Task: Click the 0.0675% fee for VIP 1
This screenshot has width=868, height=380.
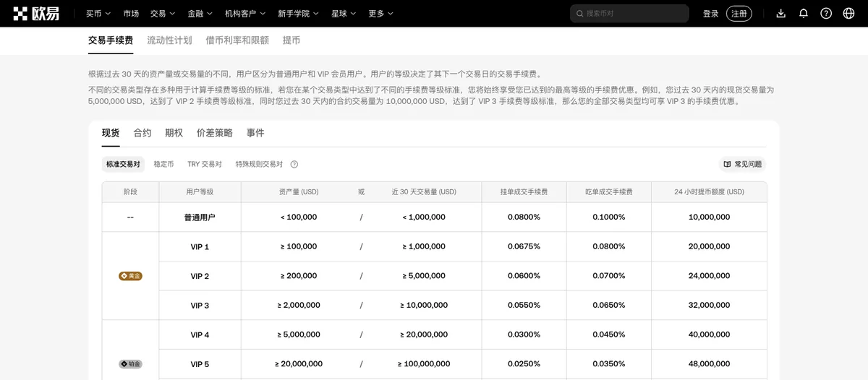Action: tap(524, 246)
